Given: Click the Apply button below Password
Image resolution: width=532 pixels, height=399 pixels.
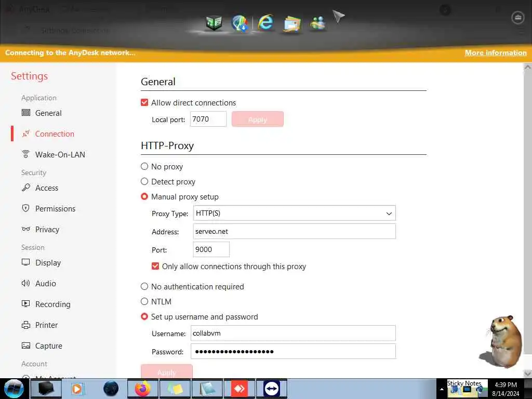Looking at the screenshot, I should [167, 371].
